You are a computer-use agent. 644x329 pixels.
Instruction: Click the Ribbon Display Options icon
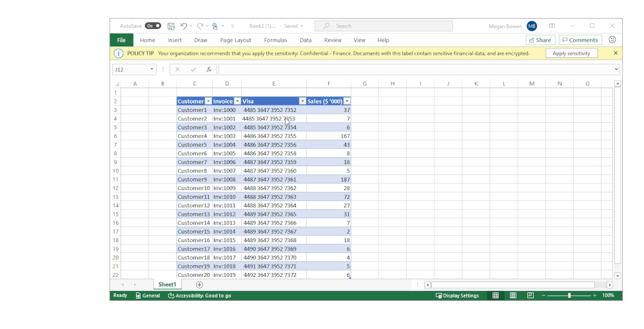(552, 26)
